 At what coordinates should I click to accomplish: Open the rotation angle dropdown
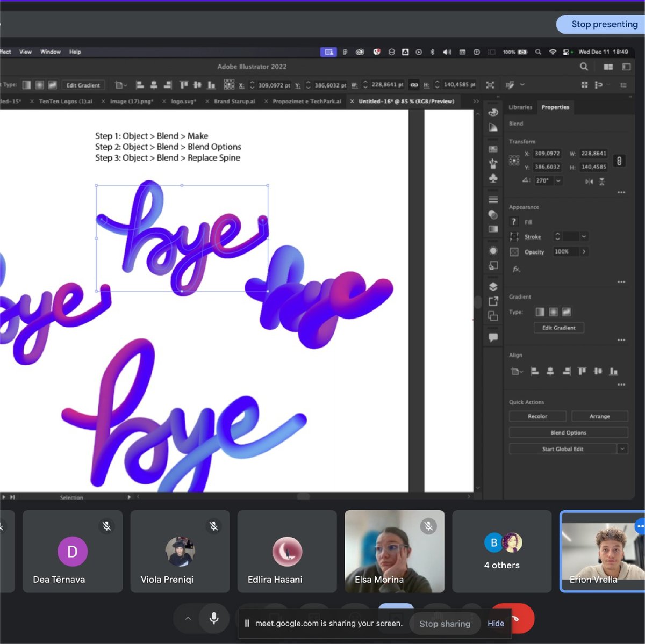pyautogui.click(x=558, y=181)
